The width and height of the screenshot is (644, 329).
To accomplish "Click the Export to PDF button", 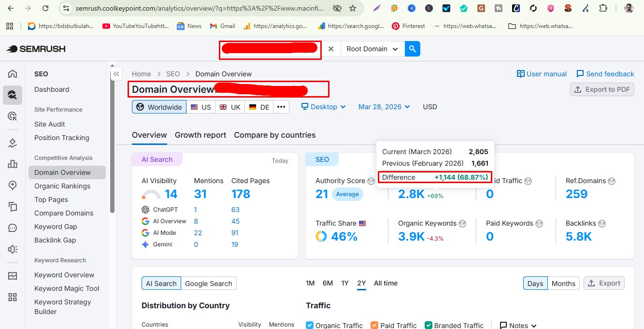I will (x=602, y=89).
